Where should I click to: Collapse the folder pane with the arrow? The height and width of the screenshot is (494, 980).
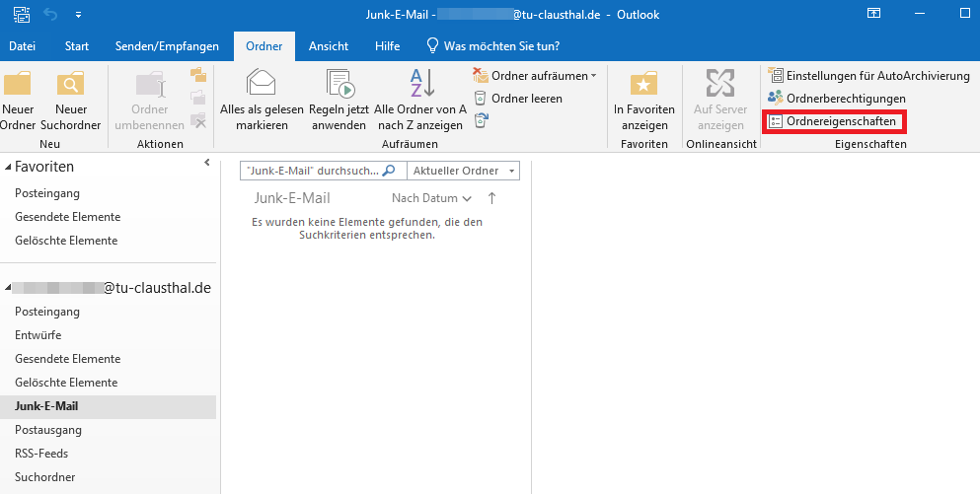click(x=207, y=163)
